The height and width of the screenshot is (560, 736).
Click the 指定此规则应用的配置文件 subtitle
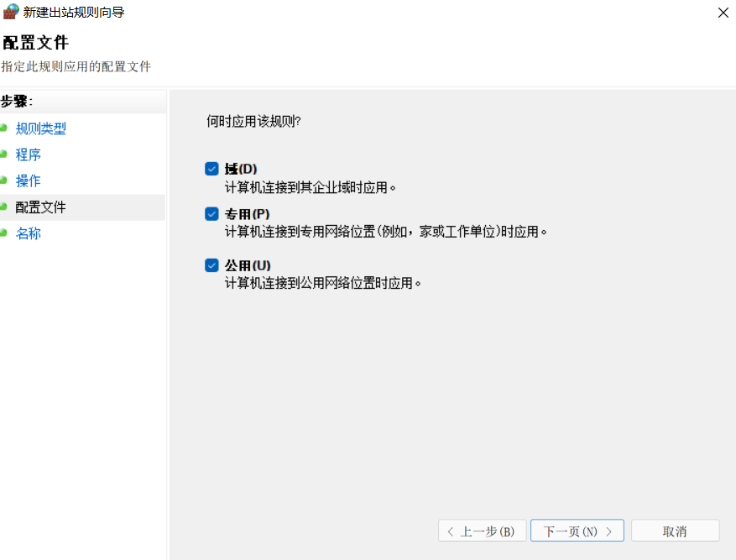[76, 66]
